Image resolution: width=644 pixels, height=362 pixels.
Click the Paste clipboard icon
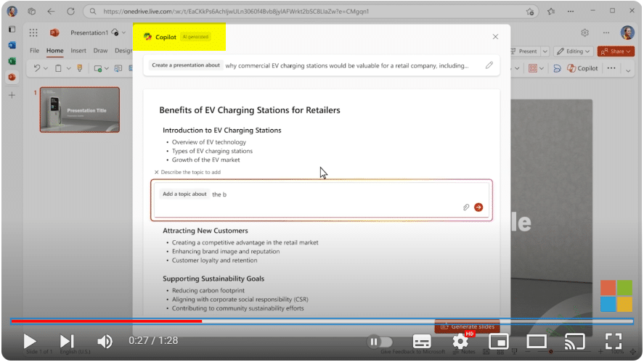pyautogui.click(x=58, y=68)
